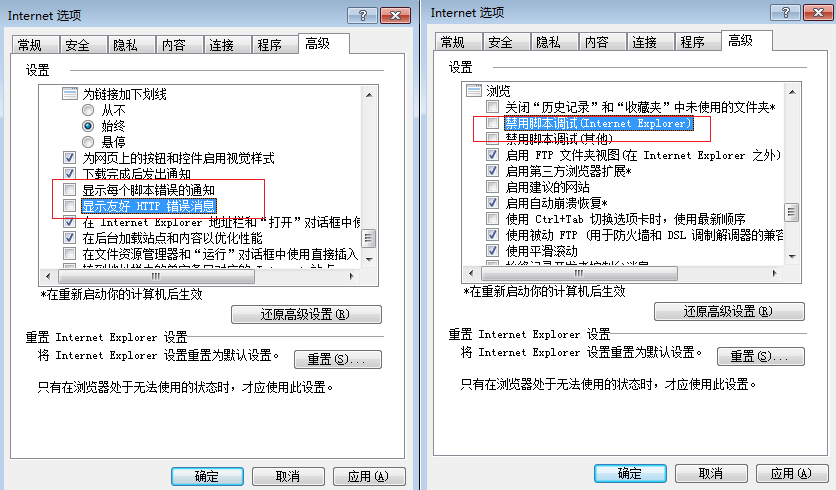Viewport: 836px width, 490px height.
Task: Click scroll-up arrow in right settings list
Action: pos(792,92)
